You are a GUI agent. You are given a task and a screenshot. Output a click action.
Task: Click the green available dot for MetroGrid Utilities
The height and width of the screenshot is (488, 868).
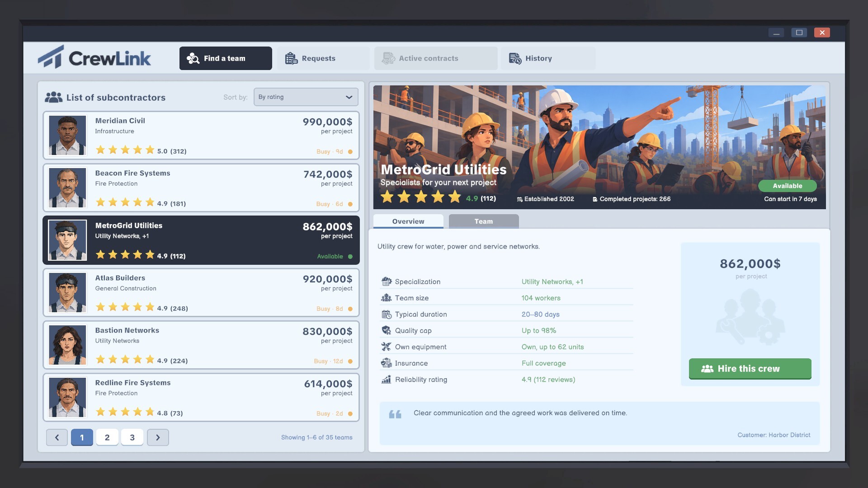point(350,257)
